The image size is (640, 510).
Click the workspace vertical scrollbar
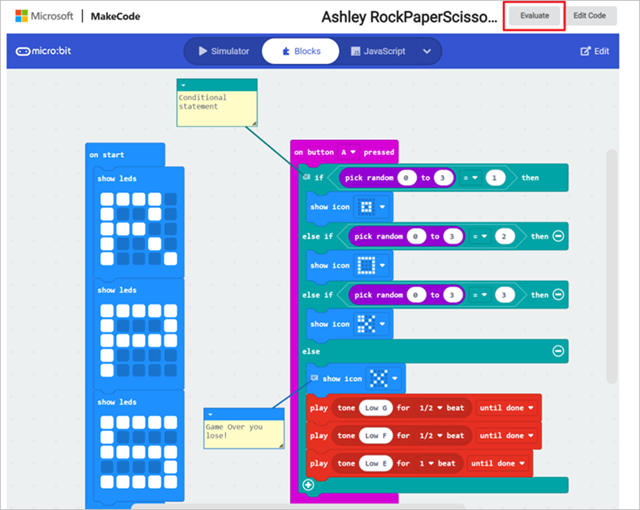point(611,266)
